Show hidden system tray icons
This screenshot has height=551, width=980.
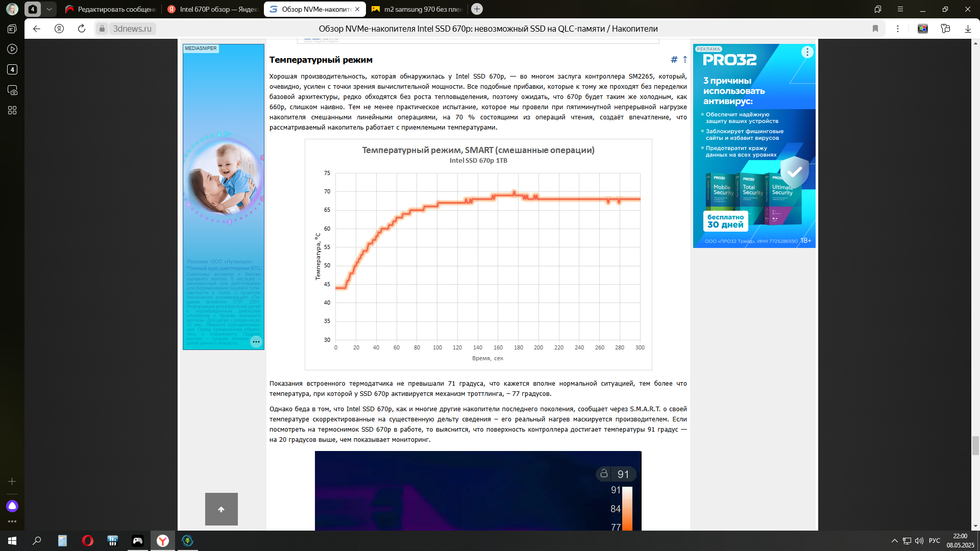tap(894, 541)
